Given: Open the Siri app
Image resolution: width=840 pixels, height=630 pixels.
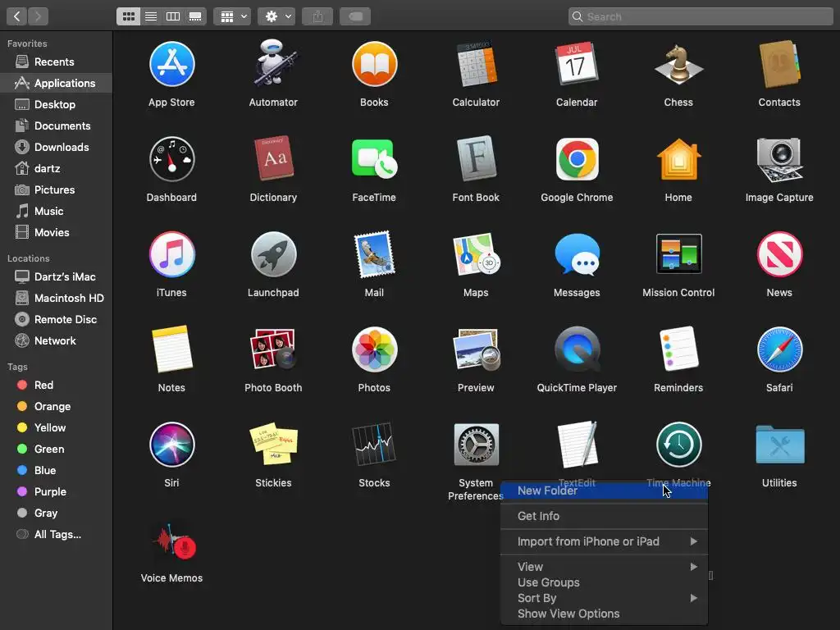Looking at the screenshot, I should [171, 445].
